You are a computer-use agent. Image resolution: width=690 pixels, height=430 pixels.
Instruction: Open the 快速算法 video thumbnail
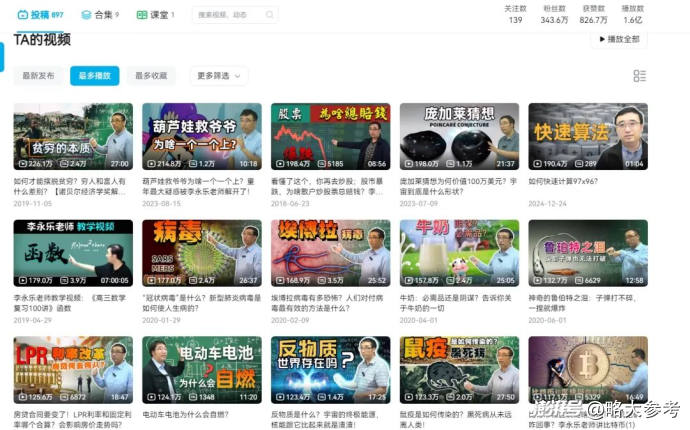(587, 136)
